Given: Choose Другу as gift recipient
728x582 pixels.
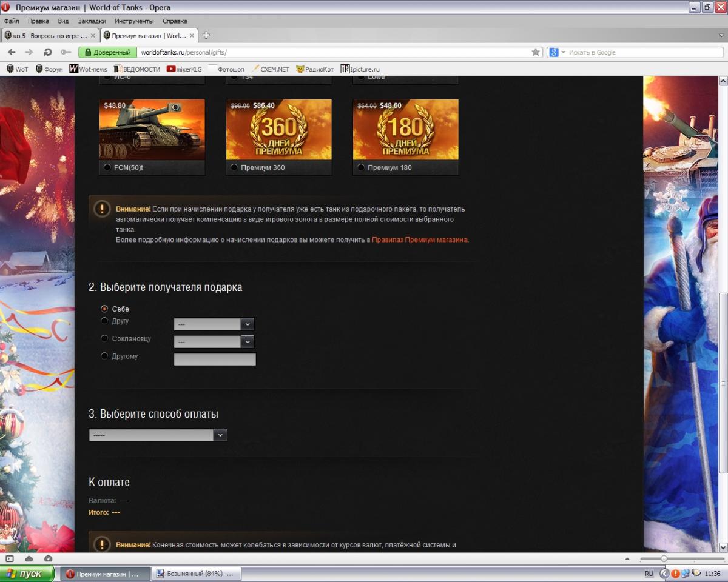Looking at the screenshot, I should click(x=104, y=321).
